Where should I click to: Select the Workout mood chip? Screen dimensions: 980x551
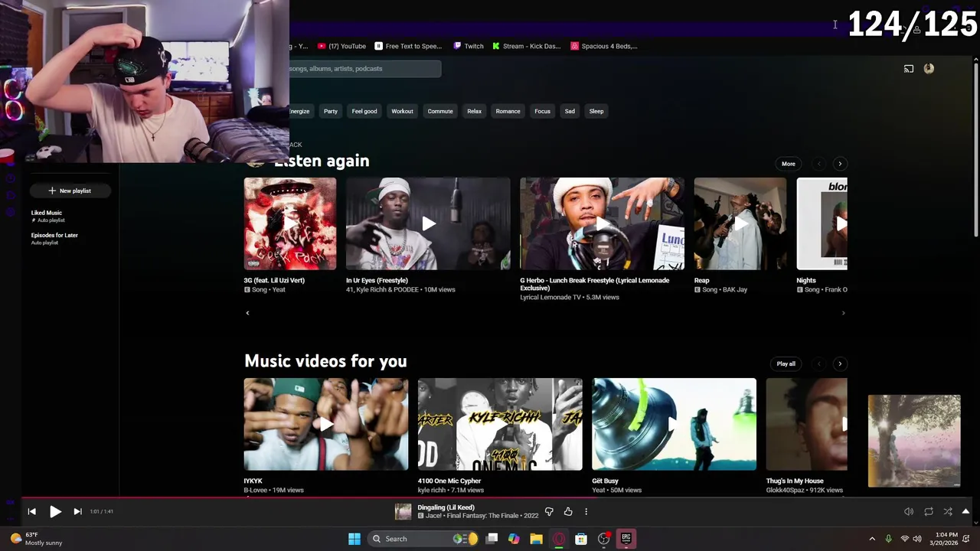(x=402, y=111)
